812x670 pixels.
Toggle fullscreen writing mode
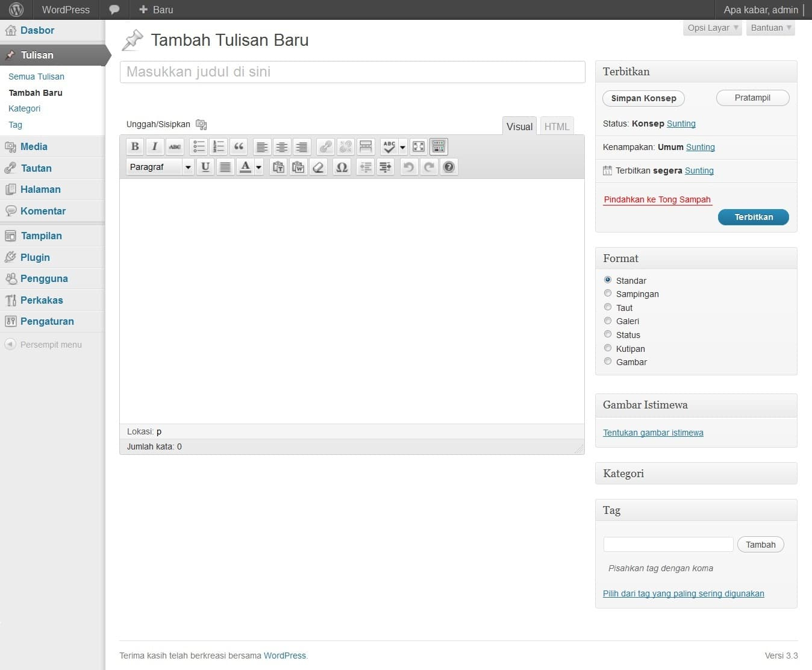419,146
